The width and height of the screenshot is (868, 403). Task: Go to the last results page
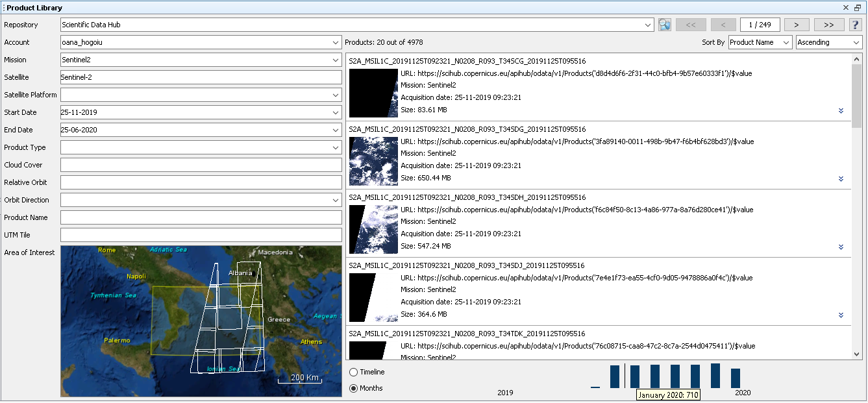point(829,25)
